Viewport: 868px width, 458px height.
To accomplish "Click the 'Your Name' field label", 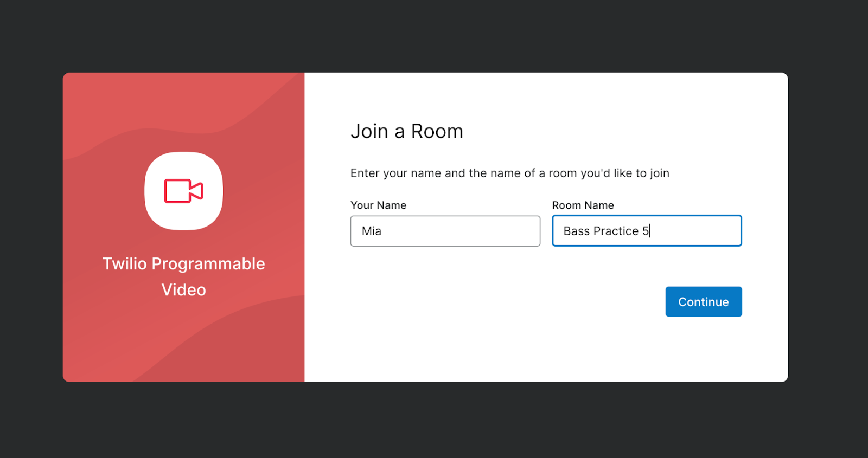I will point(378,205).
